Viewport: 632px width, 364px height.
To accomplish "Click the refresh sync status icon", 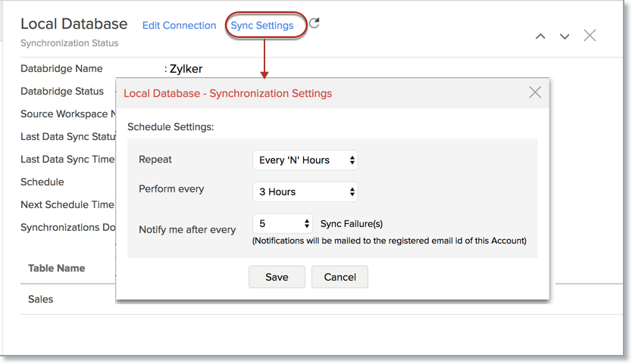I will point(314,23).
